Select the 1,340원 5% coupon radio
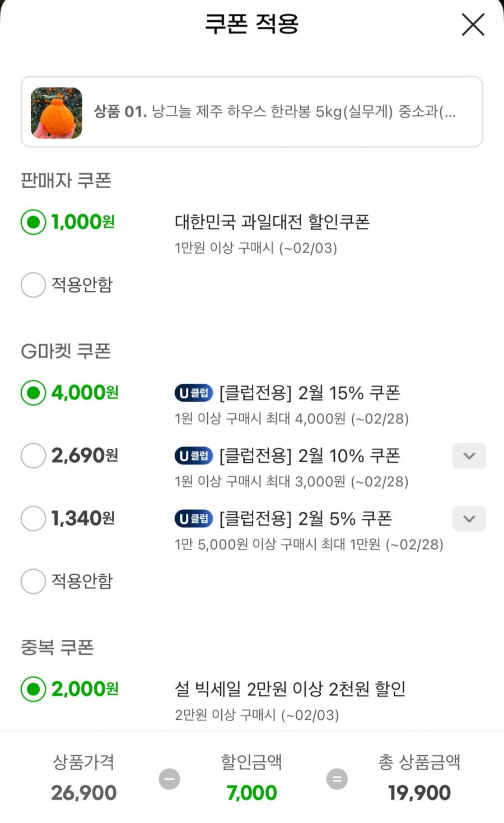 (33, 518)
